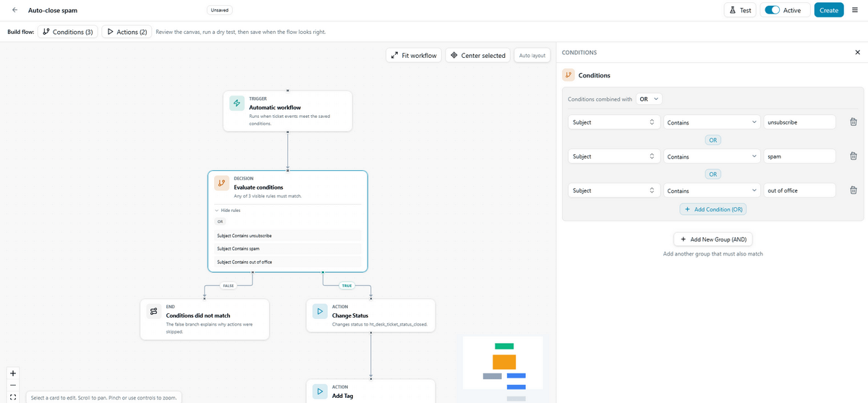Edit the spam value field
Viewport: 868px width, 403px height.
[800, 156]
